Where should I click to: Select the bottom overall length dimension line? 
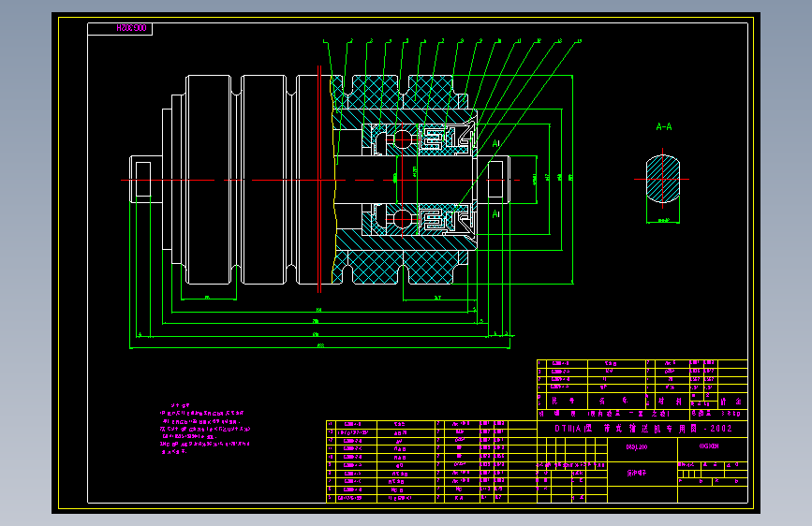pos(319,348)
